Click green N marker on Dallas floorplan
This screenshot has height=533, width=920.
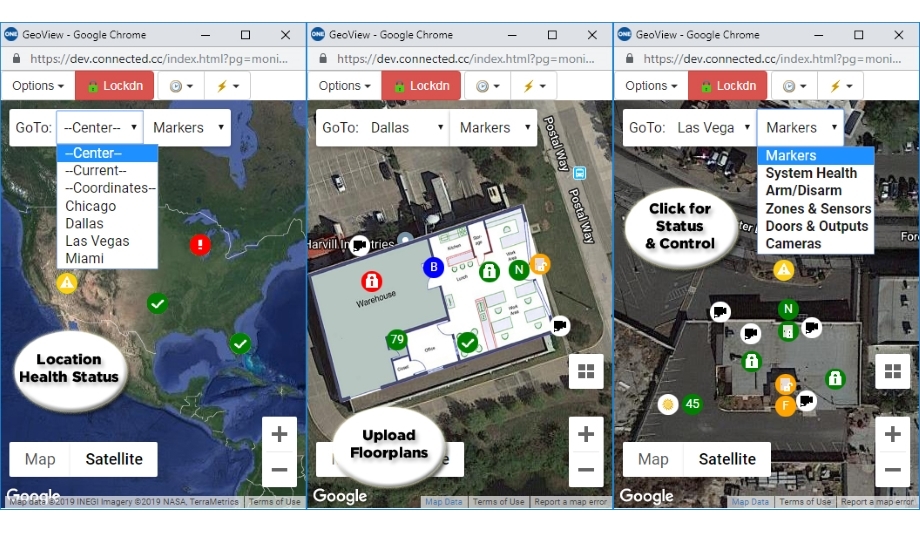tap(518, 270)
